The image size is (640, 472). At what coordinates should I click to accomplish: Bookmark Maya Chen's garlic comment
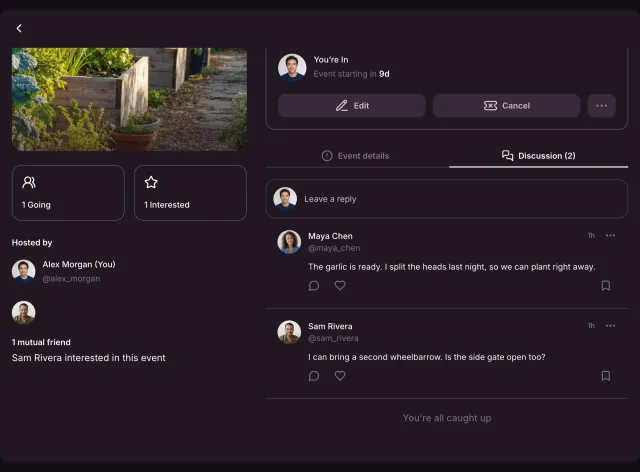[606, 285]
